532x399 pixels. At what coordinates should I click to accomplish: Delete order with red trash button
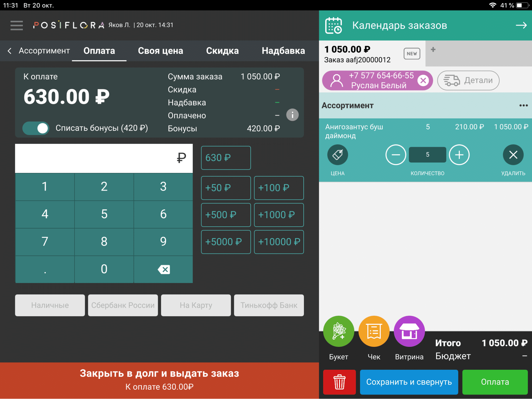coord(339,382)
